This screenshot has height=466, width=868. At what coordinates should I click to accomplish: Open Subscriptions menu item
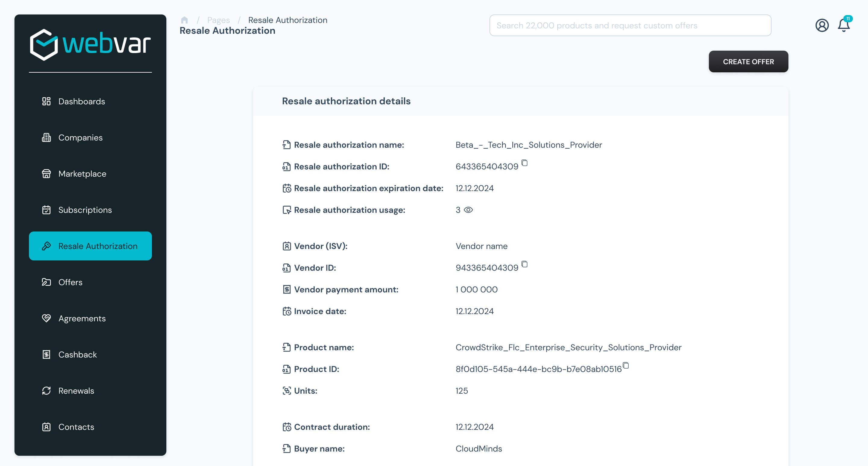85,210
